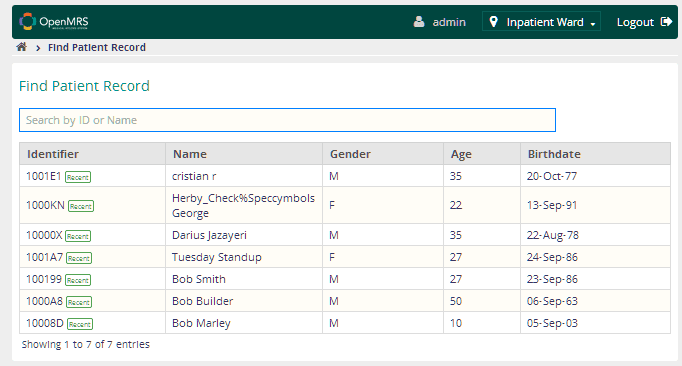Image resolution: width=682 pixels, height=366 pixels.
Task: Click age 50 in Bob Builder row
Action: point(456,301)
